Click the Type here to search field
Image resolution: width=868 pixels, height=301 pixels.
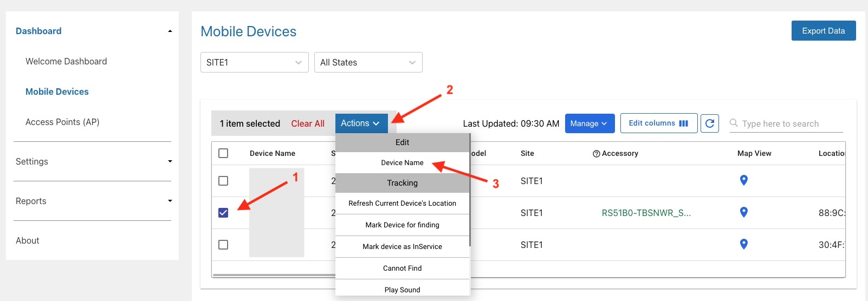[791, 123]
